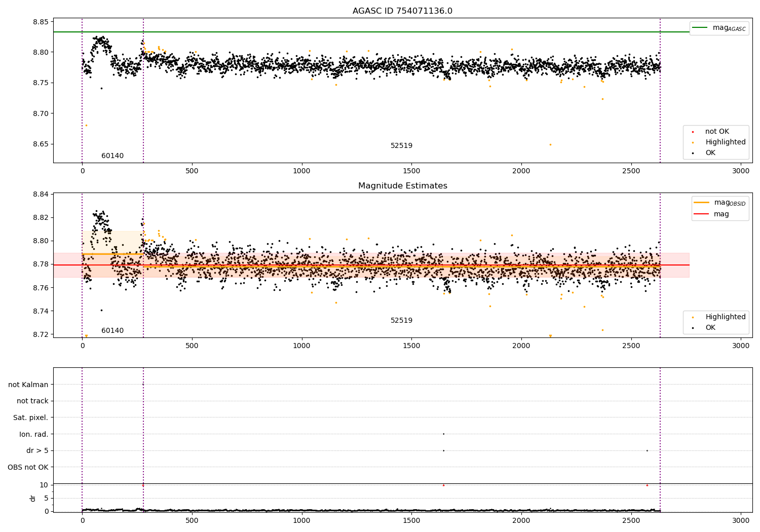The width and height of the screenshot is (760, 532).
Task: Click the red 'not OK' legend marker
Action: click(693, 132)
